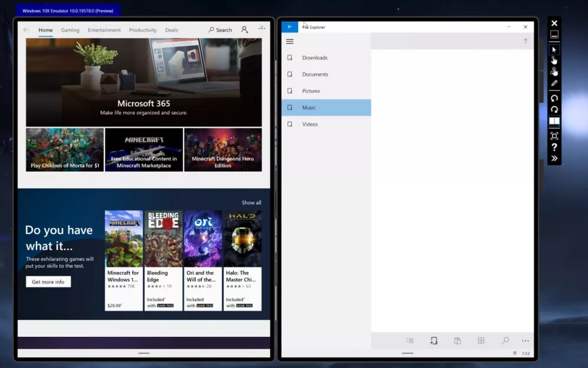
Task: Open emulator help question mark
Action: pyautogui.click(x=554, y=148)
